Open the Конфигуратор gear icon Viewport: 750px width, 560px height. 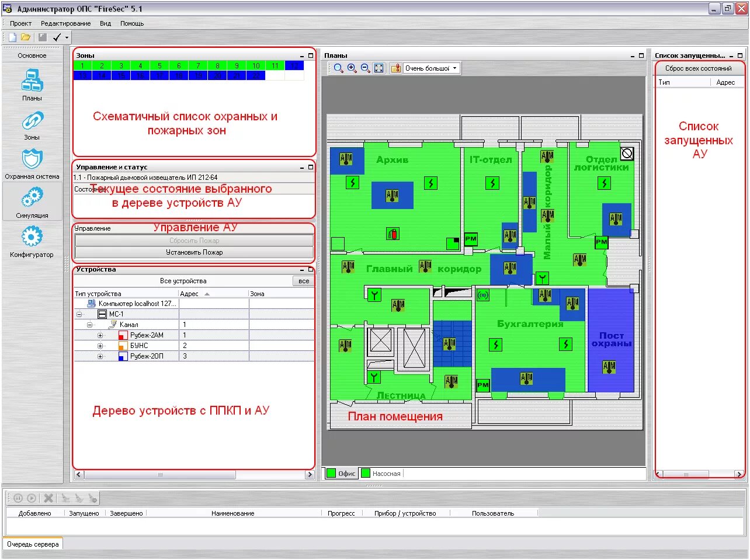coord(32,237)
